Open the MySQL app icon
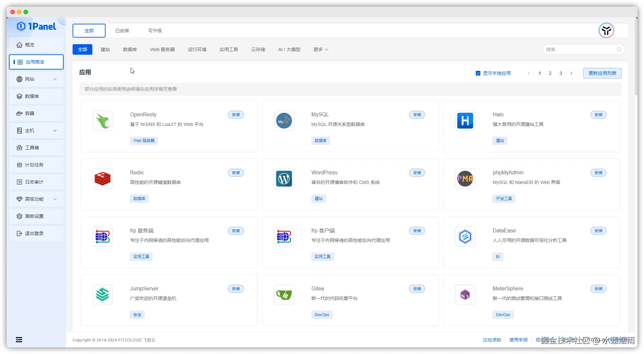The image size is (644, 354). (284, 121)
